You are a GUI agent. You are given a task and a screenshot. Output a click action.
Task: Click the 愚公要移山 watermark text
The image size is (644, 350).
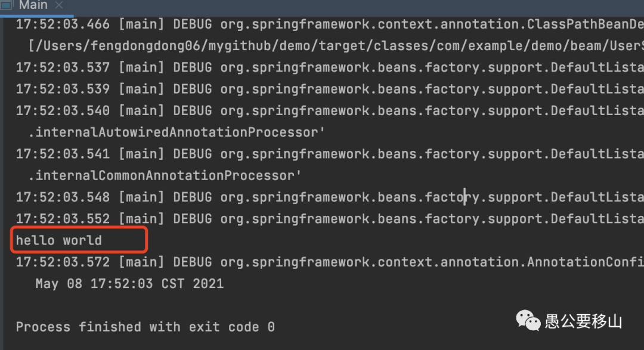pyautogui.click(x=583, y=321)
